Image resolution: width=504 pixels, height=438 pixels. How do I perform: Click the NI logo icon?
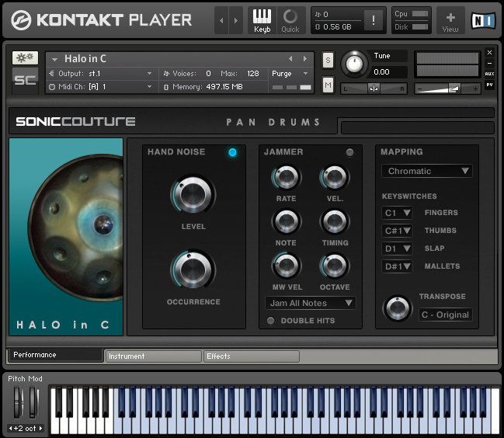483,20
